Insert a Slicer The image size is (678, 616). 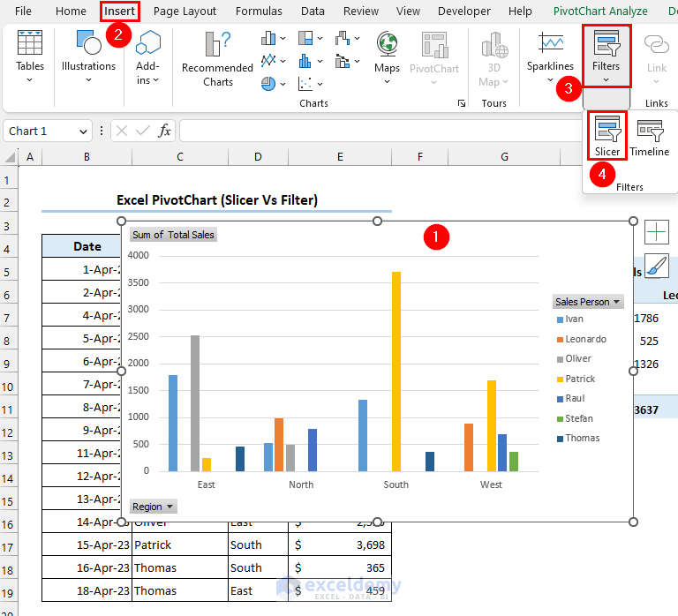[607, 136]
